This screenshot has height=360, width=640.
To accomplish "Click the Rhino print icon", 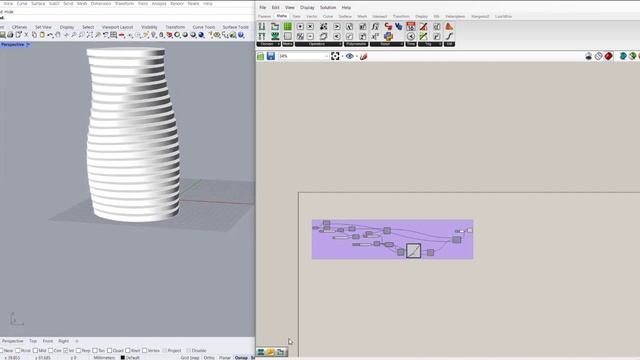I will (x=10, y=35).
